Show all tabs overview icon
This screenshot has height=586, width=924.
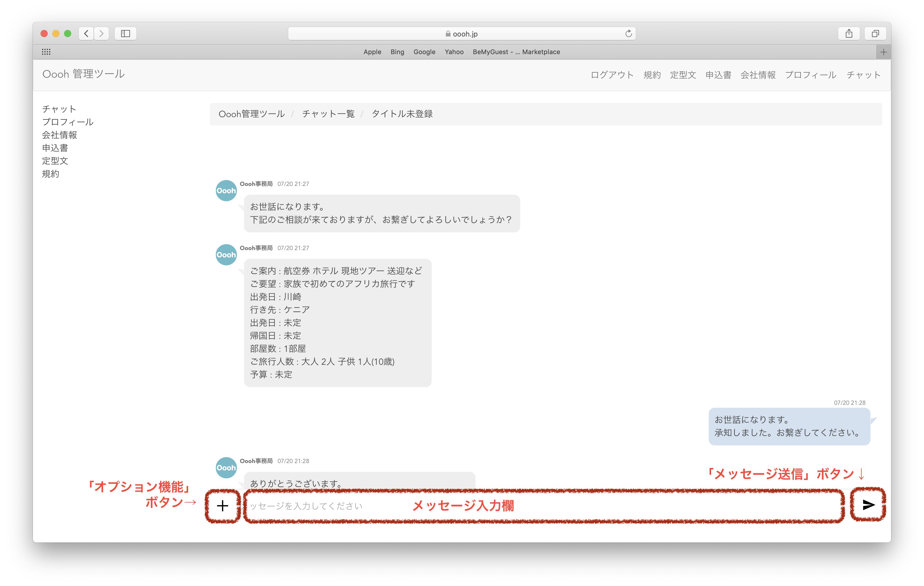point(875,33)
